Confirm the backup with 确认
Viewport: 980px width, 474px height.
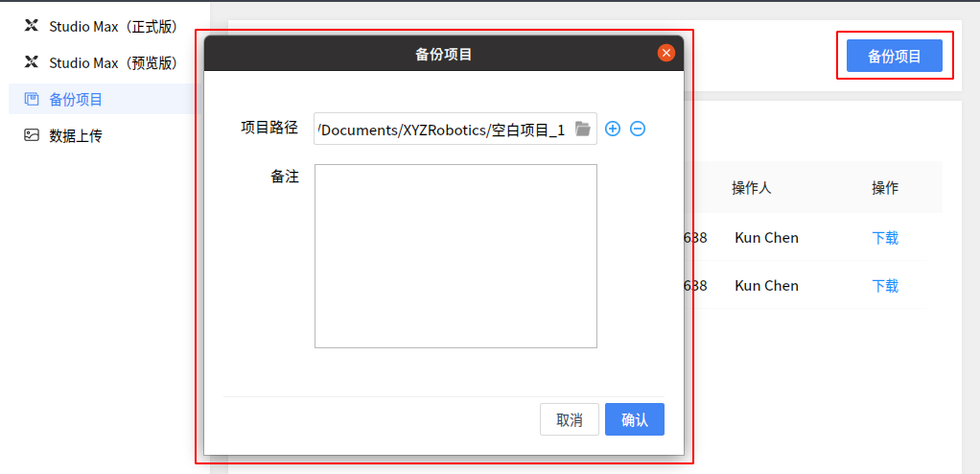(635, 419)
